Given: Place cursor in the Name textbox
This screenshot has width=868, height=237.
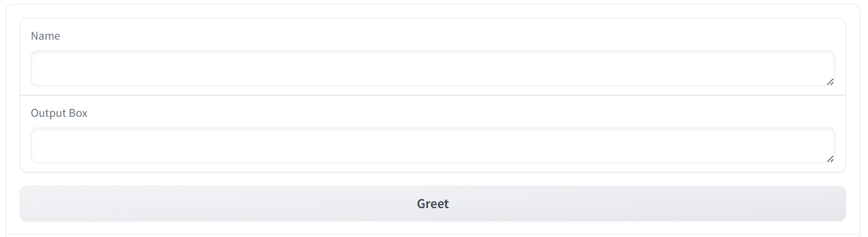Looking at the screenshot, I should [x=432, y=69].
